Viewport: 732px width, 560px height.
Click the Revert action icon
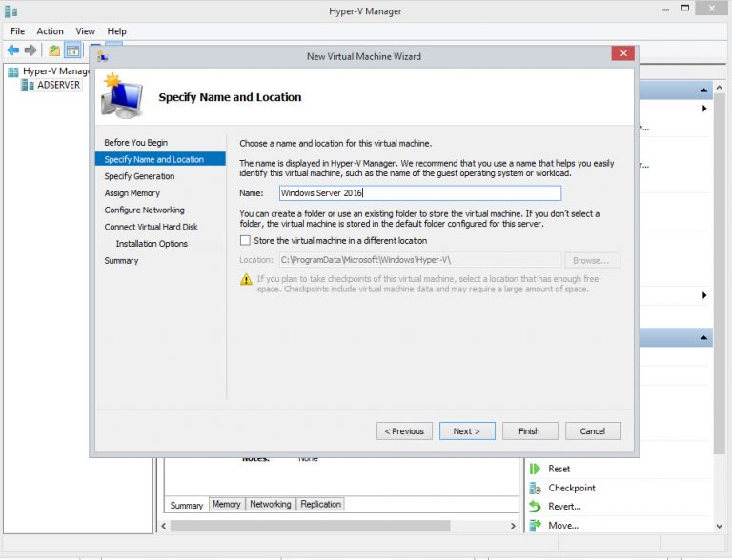click(x=535, y=507)
